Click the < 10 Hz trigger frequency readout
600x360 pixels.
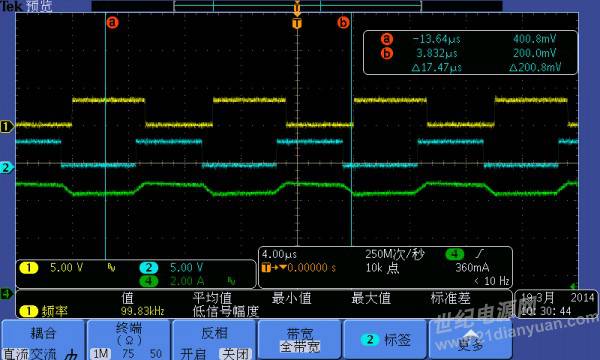492,281
